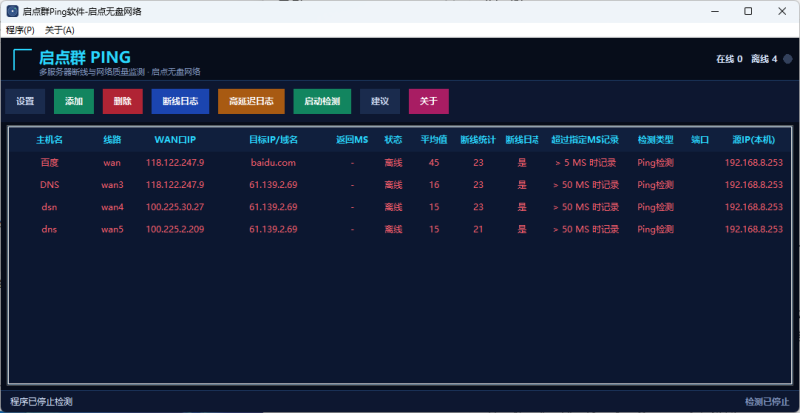Click the baidu.com target cell
800x413 pixels.
coord(273,163)
